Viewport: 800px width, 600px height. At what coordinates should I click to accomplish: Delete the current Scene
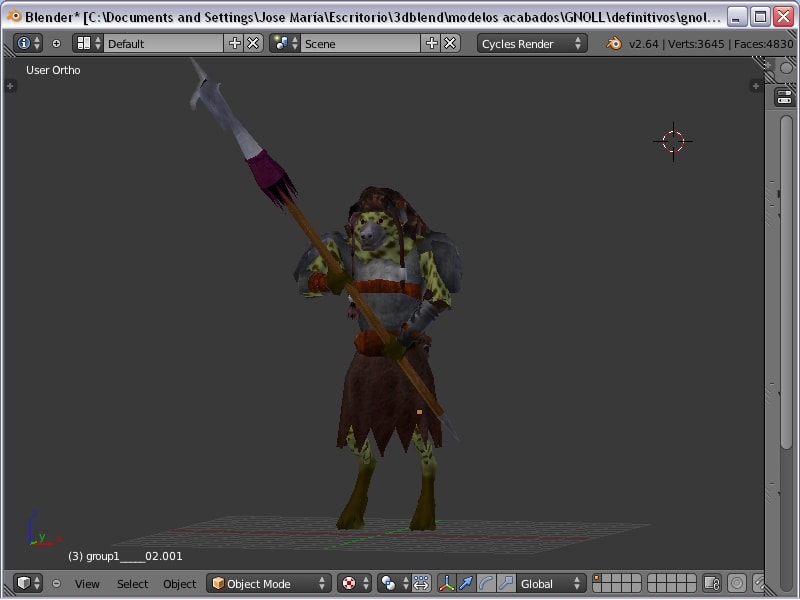pos(450,43)
